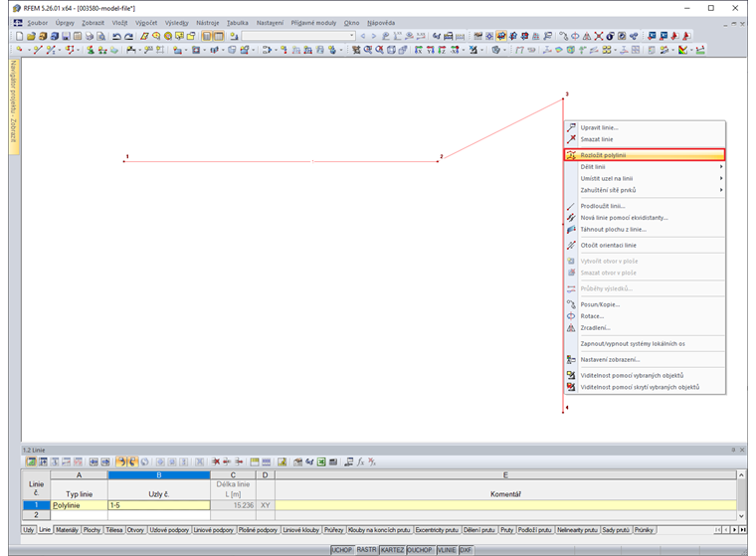Image resolution: width=756 pixels, height=556 pixels.
Task: Click the delete row red X table icon
Action: [x=216, y=462]
